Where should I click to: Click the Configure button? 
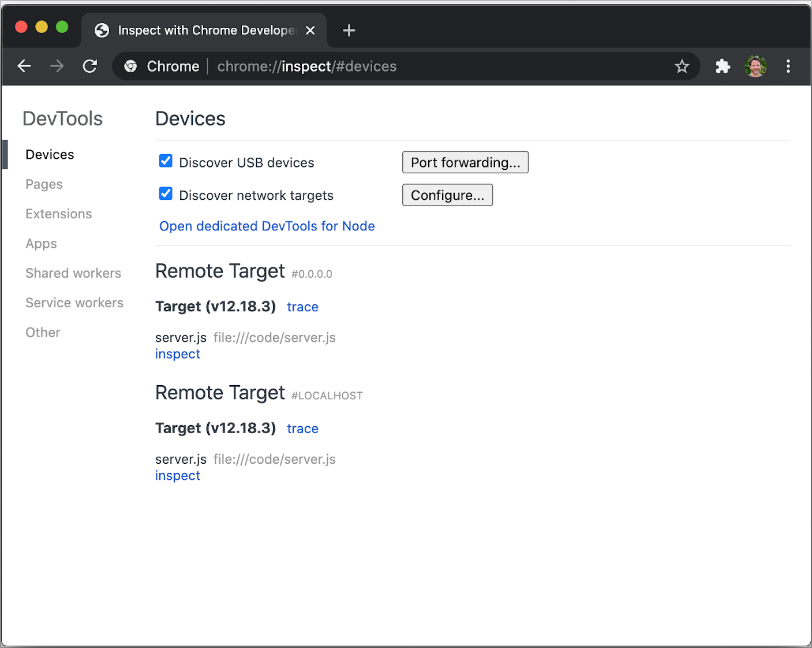pyautogui.click(x=447, y=195)
